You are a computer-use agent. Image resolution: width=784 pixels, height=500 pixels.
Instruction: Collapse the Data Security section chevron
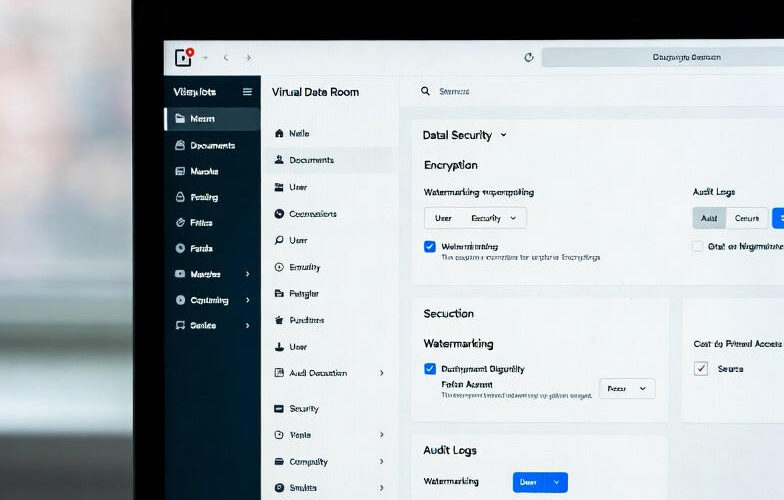pos(503,135)
